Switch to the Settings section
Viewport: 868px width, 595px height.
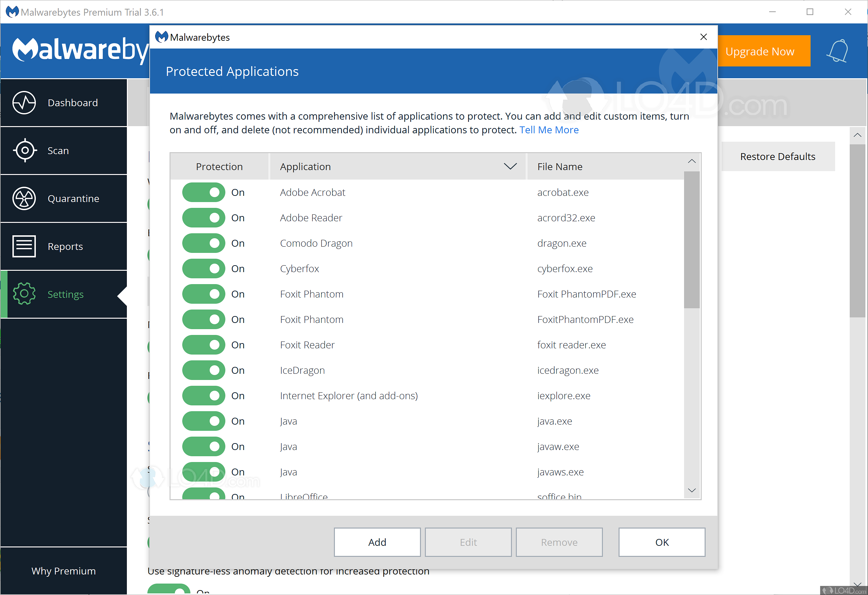pyautogui.click(x=65, y=294)
